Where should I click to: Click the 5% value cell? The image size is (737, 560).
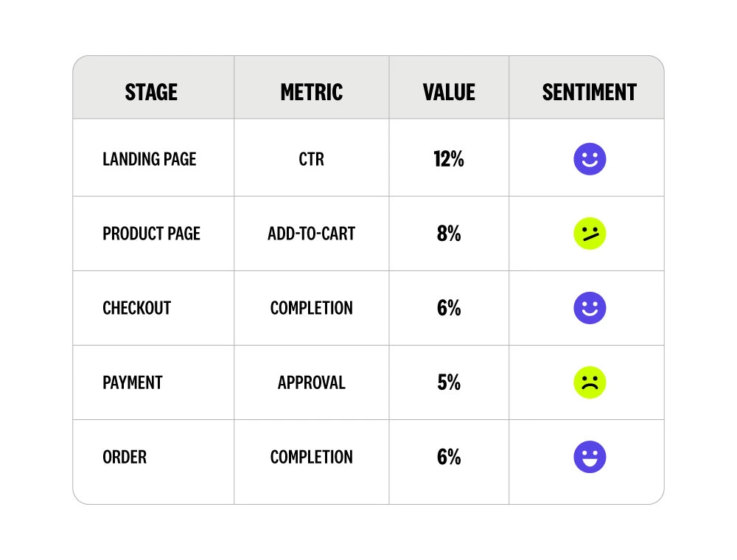click(449, 382)
